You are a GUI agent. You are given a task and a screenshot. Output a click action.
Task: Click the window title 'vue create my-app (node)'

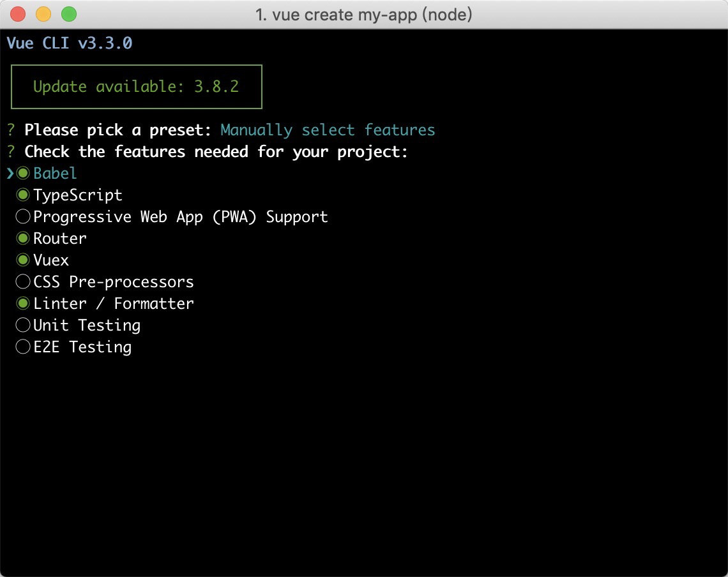tap(363, 14)
